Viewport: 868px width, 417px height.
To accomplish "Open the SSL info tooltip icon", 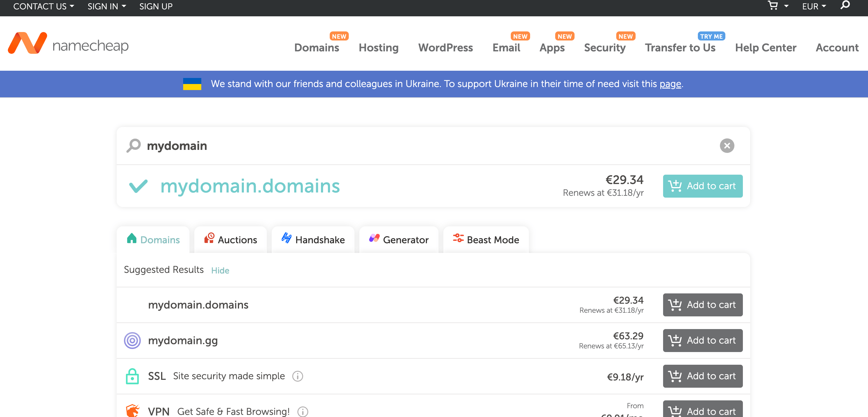I will pyautogui.click(x=297, y=376).
